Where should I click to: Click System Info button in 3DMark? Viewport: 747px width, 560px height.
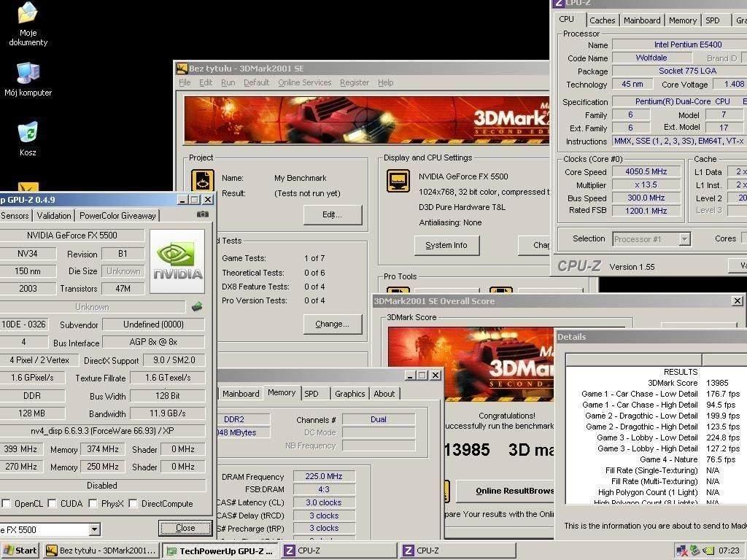[x=446, y=245]
